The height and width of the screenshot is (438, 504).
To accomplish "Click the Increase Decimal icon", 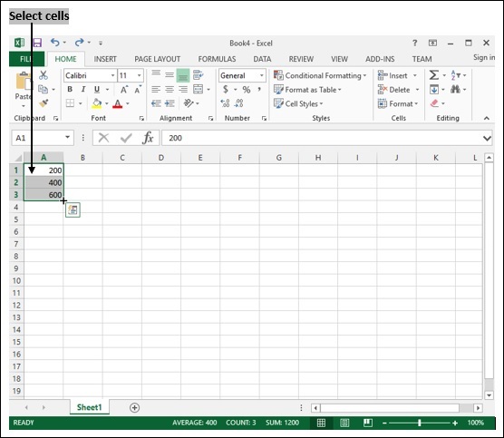I will click(225, 103).
